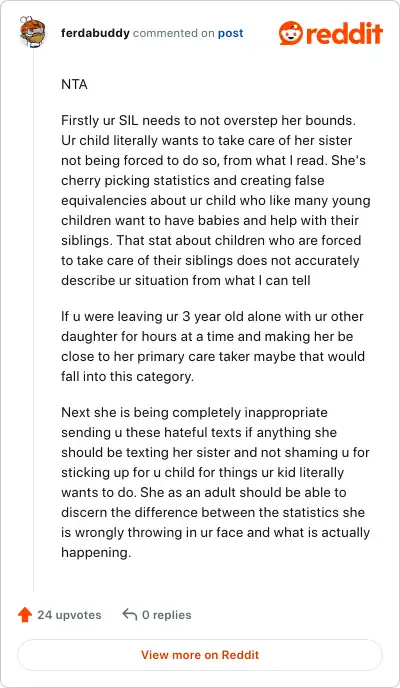Click the reply arrow icon
Image resolution: width=400 pixels, height=688 pixels.
pyautogui.click(x=129, y=614)
